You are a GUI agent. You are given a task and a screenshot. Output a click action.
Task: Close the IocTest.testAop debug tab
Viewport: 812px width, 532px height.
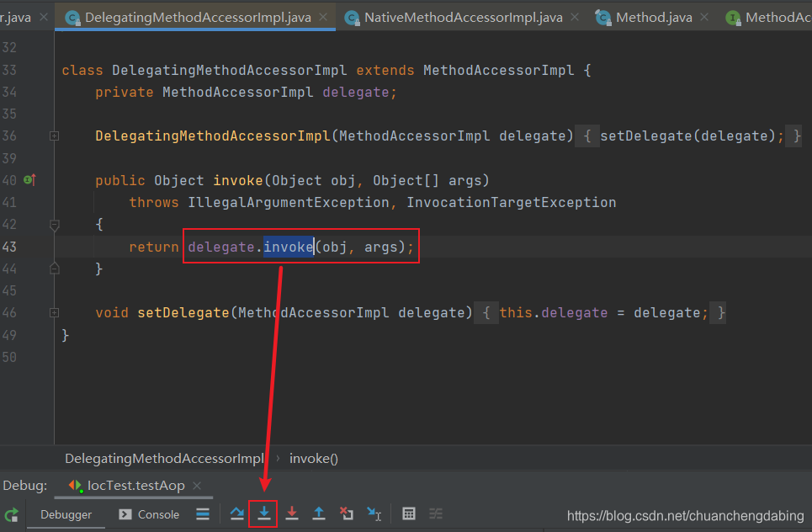197,486
